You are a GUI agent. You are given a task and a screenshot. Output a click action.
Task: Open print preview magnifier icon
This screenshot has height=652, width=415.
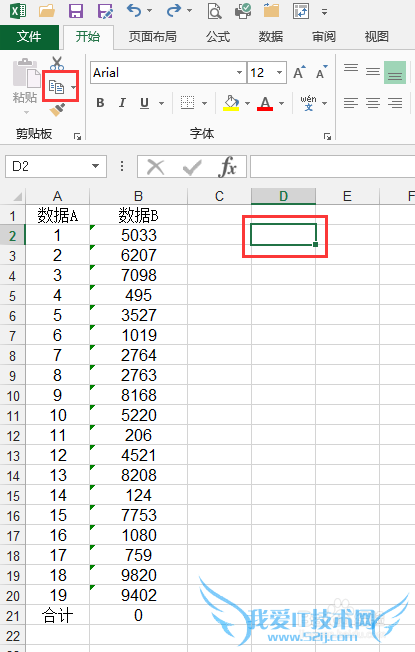[x=215, y=11]
